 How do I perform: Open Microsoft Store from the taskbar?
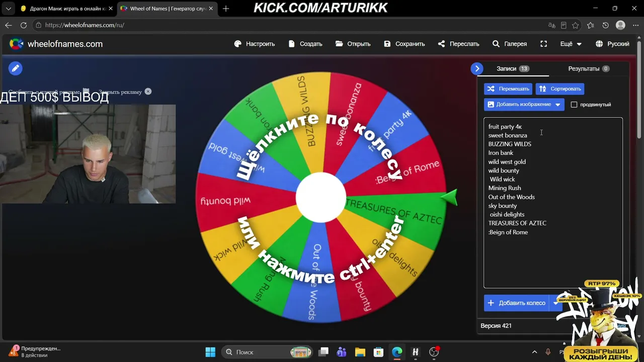pyautogui.click(x=378, y=352)
